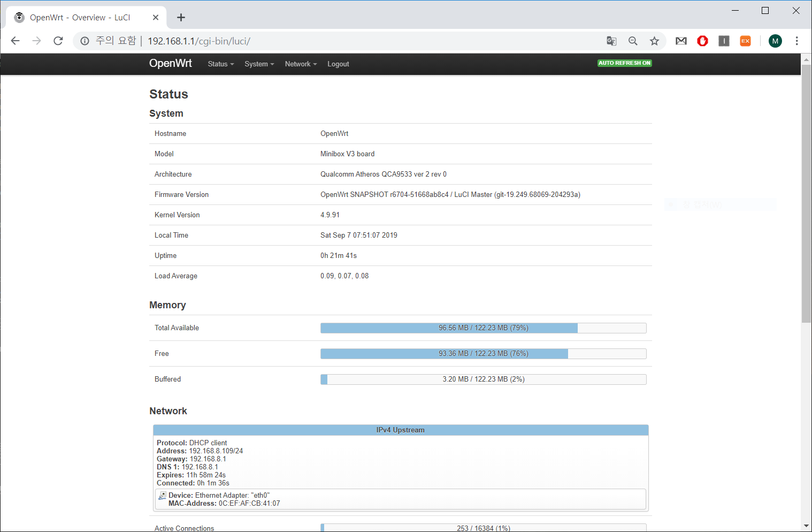Click the Local Time value
812x532 pixels.
(359, 235)
